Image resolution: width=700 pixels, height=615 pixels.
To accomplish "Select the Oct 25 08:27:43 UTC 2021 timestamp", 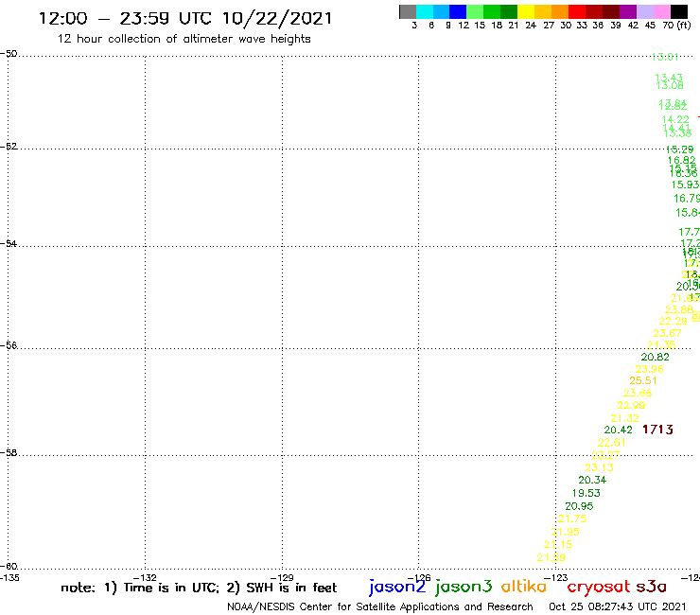I will click(618, 606).
